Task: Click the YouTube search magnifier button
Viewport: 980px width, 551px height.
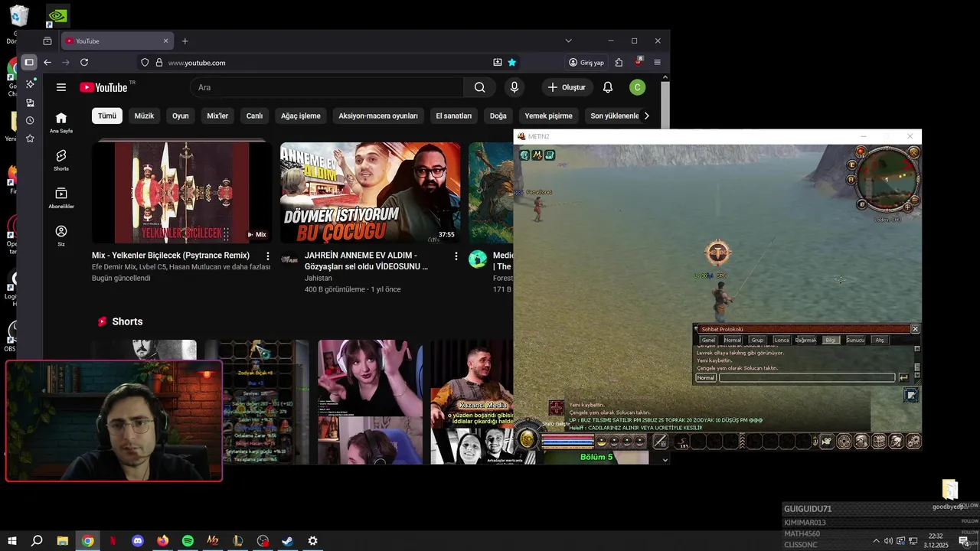Action: pos(479,87)
